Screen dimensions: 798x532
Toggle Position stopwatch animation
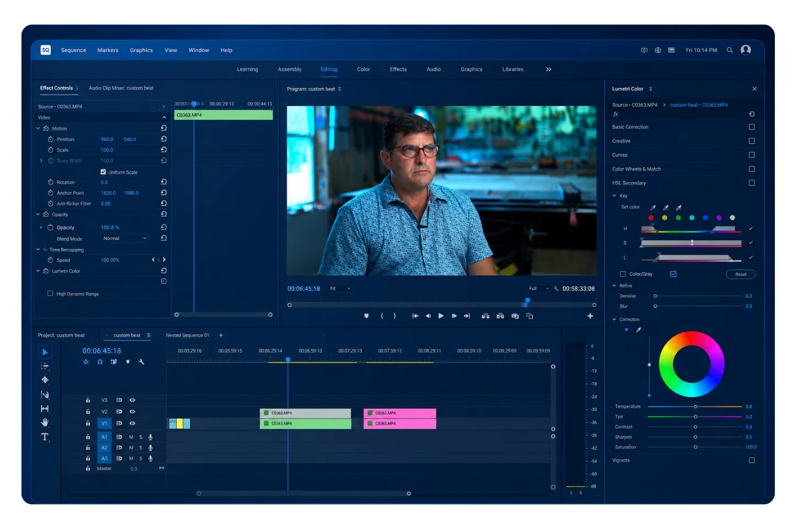[x=51, y=139]
